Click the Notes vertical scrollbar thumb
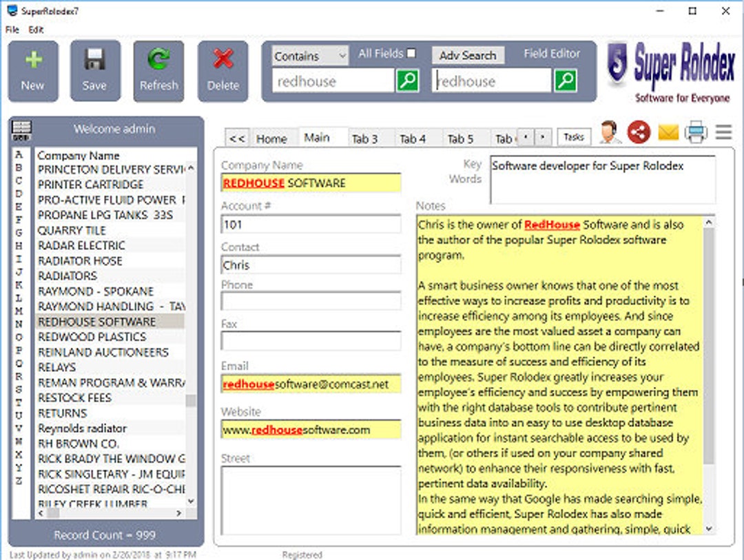The image size is (744, 560). coord(708,346)
